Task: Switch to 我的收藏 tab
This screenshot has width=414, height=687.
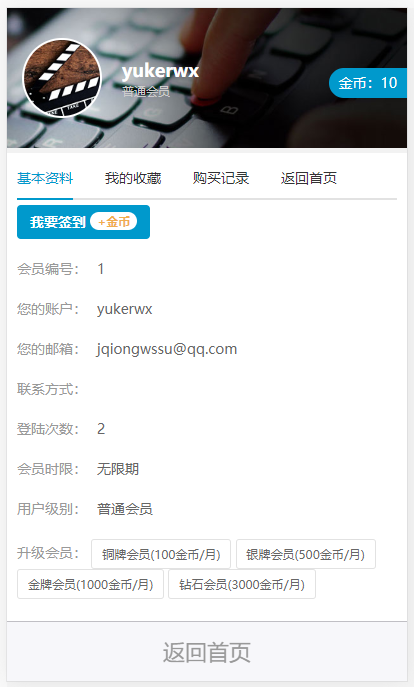Action: coord(133,178)
